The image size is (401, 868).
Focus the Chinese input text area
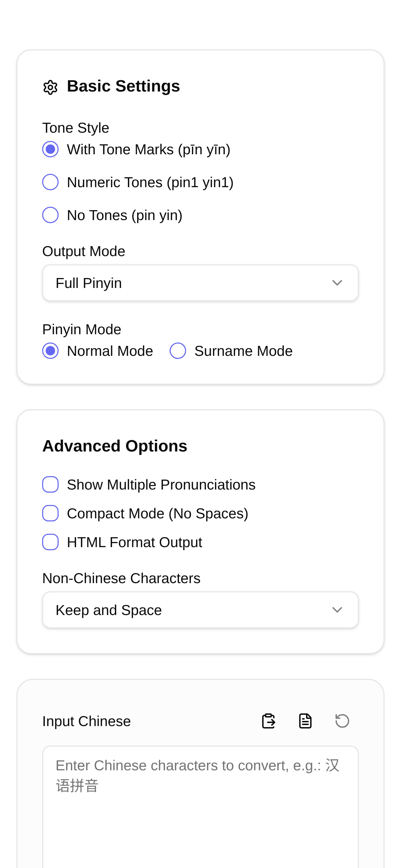[200, 816]
